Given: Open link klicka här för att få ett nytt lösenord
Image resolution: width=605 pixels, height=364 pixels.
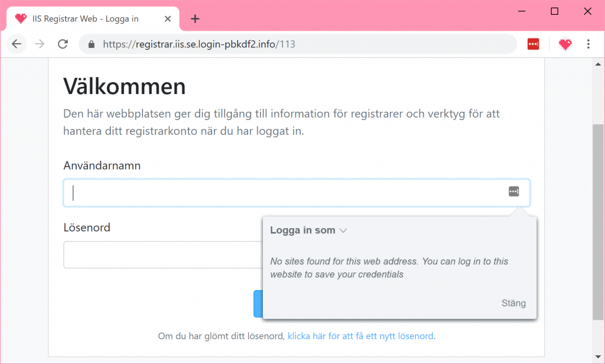Looking at the screenshot, I should (x=360, y=336).
